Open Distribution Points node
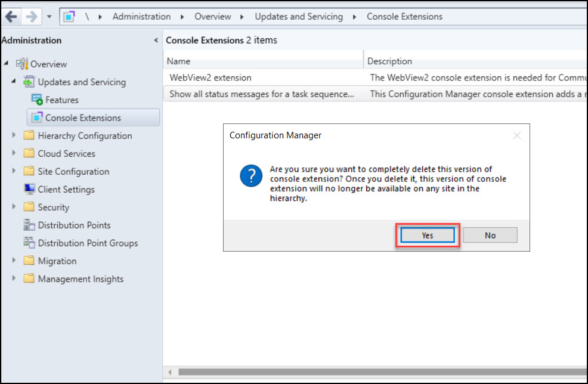588x384 pixels. click(x=75, y=225)
